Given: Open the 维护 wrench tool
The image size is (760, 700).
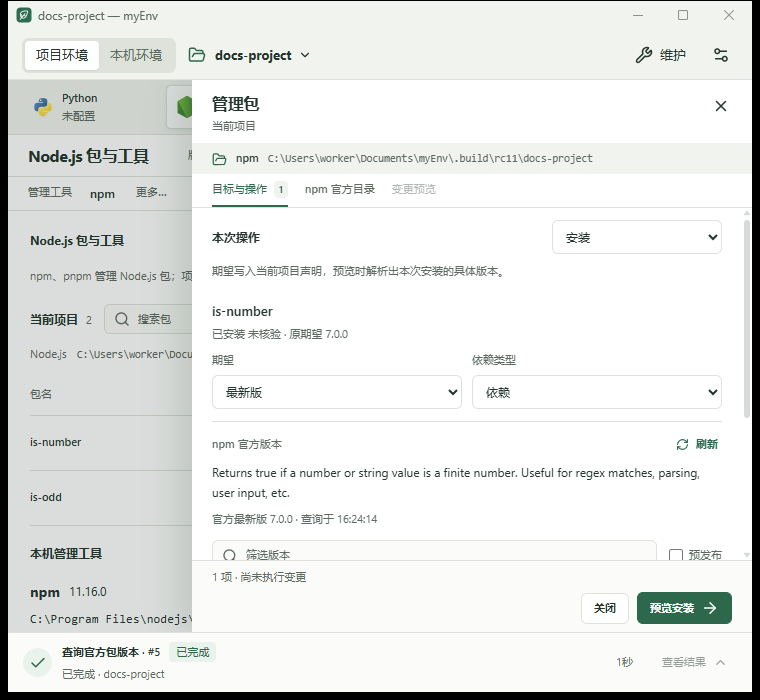Looking at the screenshot, I should (x=661, y=55).
